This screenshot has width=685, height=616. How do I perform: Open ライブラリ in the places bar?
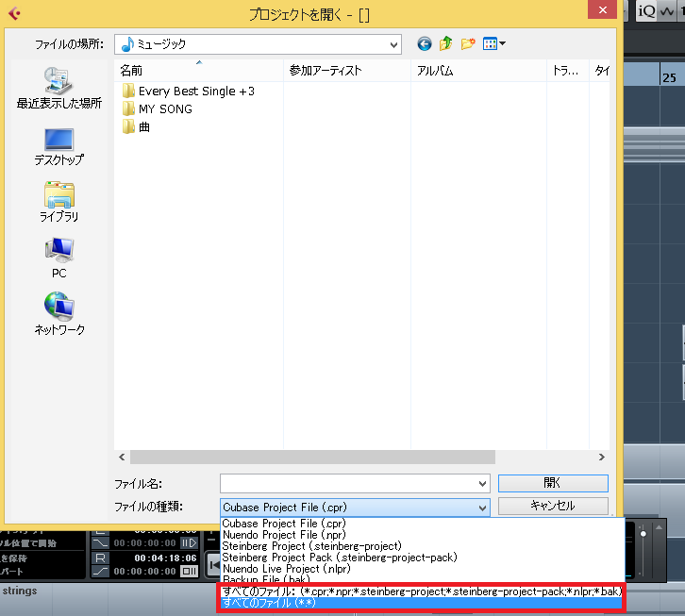[59, 202]
